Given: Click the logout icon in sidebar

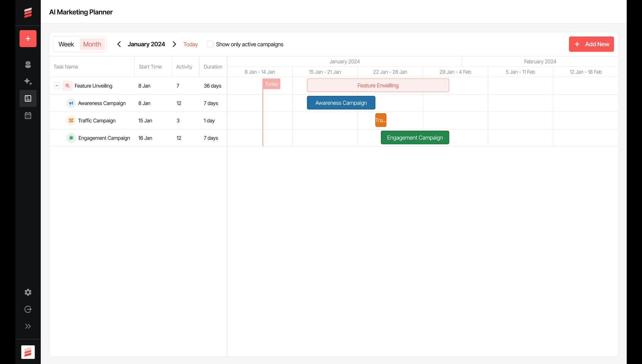Looking at the screenshot, I should pyautogui.click(x=28, y=310).
